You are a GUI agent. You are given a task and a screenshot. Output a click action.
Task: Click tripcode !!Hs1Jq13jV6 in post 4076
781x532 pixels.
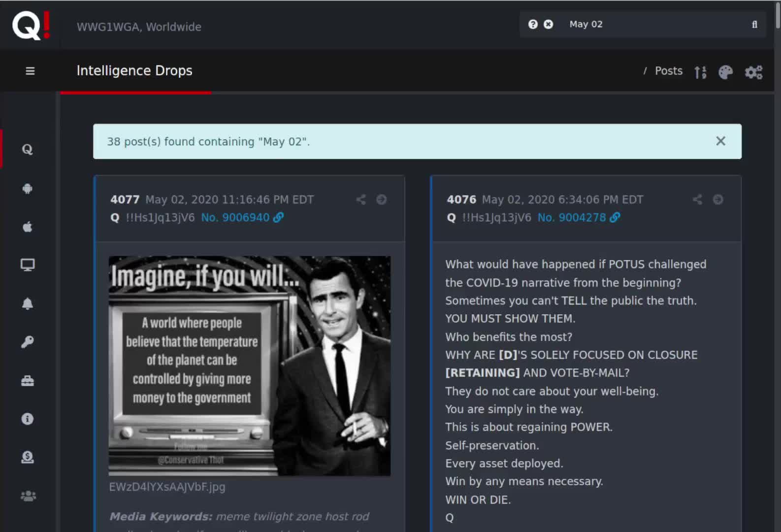tap(496, 217)
